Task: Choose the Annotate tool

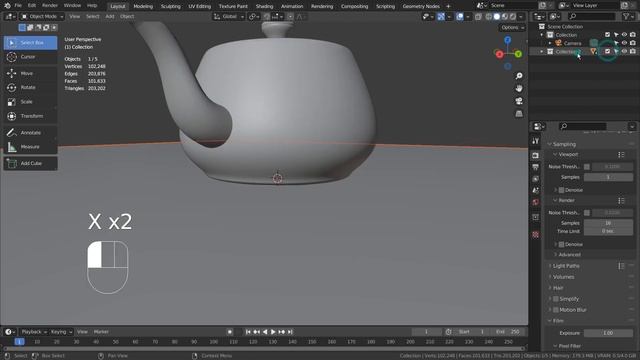Action: click(x=31, y=133)
